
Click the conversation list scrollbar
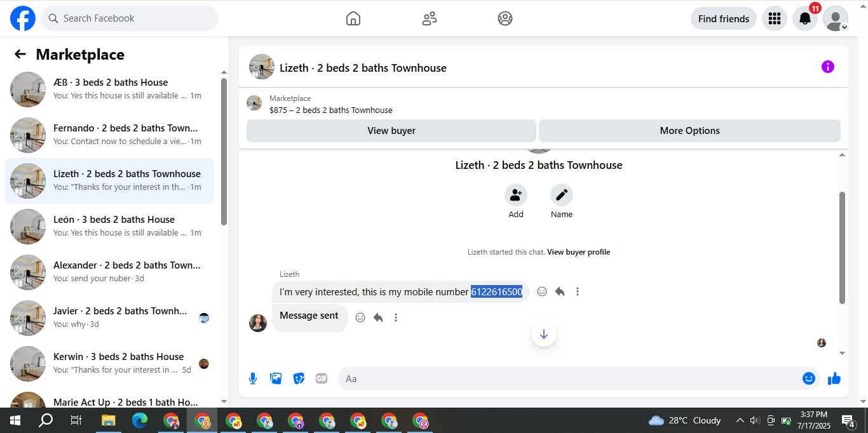[224, 151]
